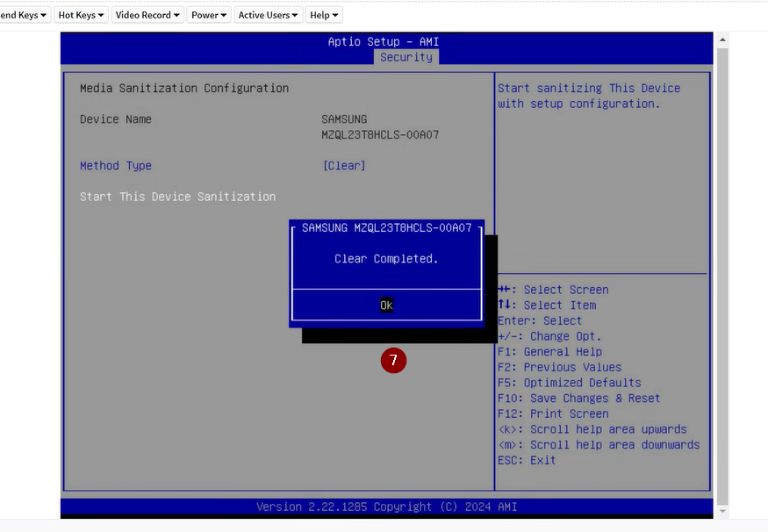Click the scrollbar down arrow

(x=722, y=512)
